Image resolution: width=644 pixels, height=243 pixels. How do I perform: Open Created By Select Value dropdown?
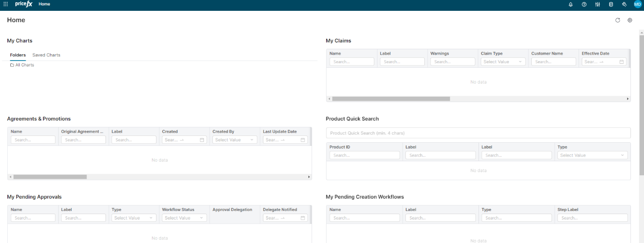(235, 140)
